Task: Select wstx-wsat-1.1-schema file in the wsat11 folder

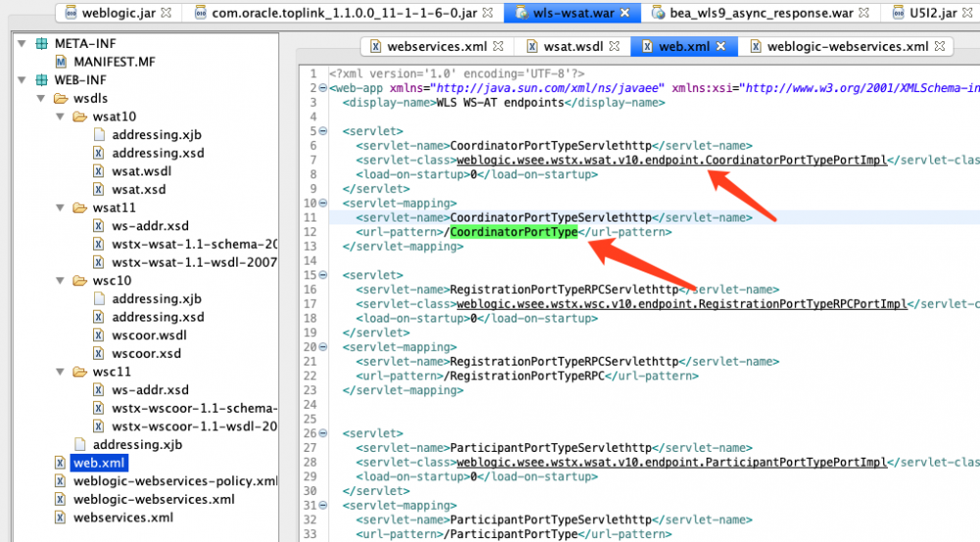Action: [194, 244]
